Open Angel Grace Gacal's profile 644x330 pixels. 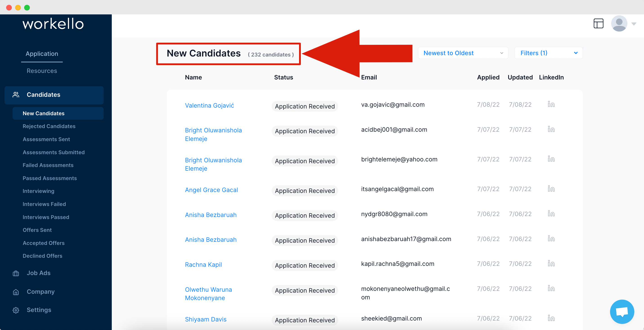211,190
